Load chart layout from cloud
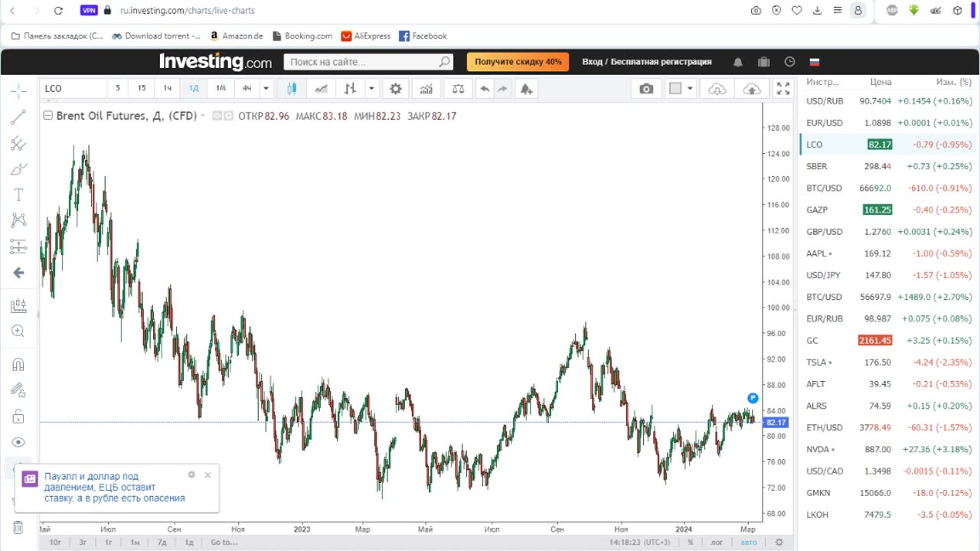This screenshot has height=551, width=980. coord(717,89)
